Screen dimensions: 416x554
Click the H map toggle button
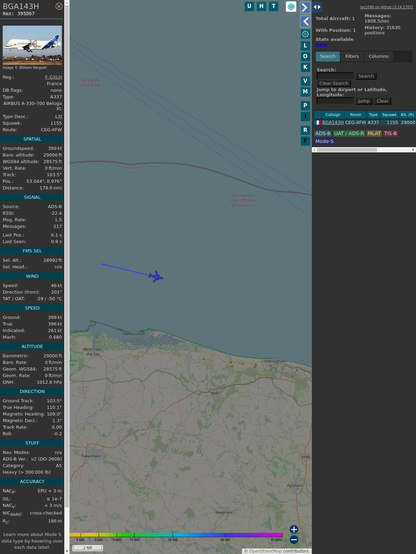pos(261,6)
